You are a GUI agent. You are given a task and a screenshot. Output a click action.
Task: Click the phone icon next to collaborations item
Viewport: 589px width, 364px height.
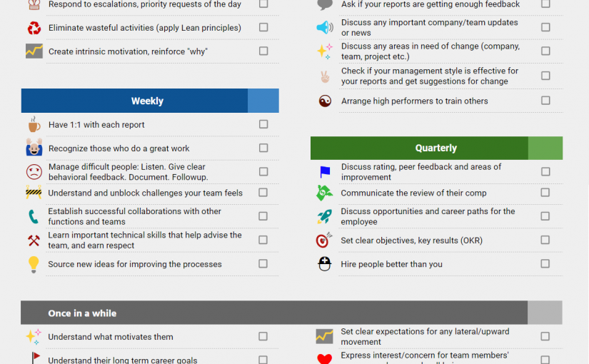point(34,217)
